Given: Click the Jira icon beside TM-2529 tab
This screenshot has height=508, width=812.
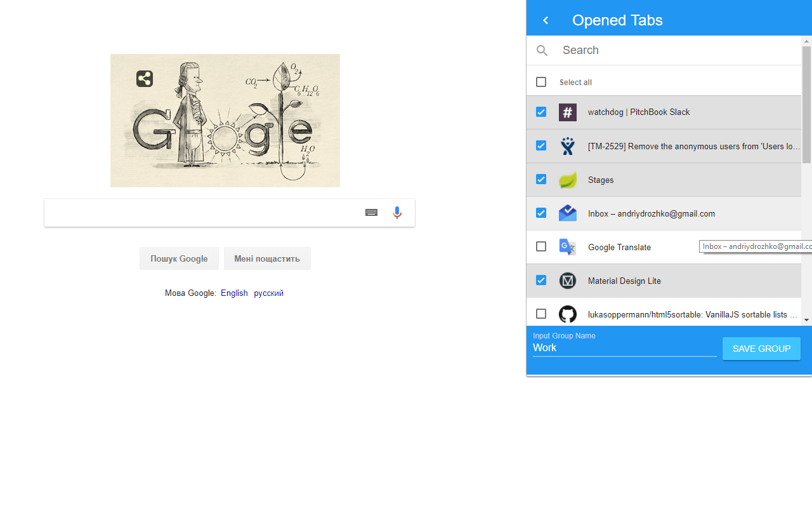Looking at the screenshot, I should tap(567, 145).
